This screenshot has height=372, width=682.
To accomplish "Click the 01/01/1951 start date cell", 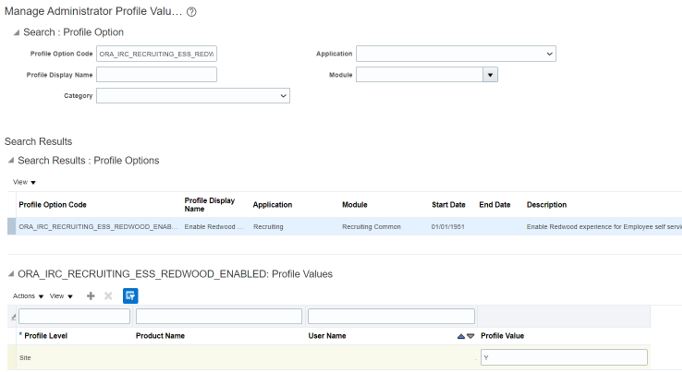I will coord(448,227).
